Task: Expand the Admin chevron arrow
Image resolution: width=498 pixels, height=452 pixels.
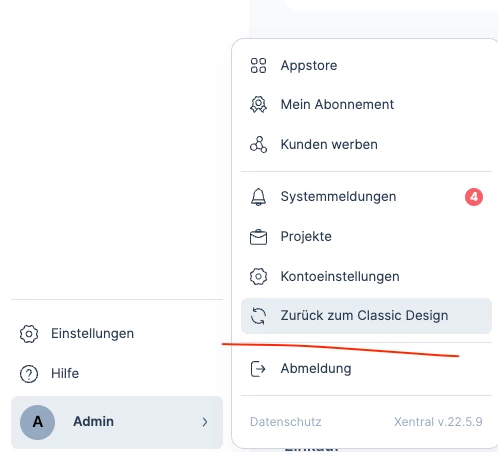Action: 205,422
